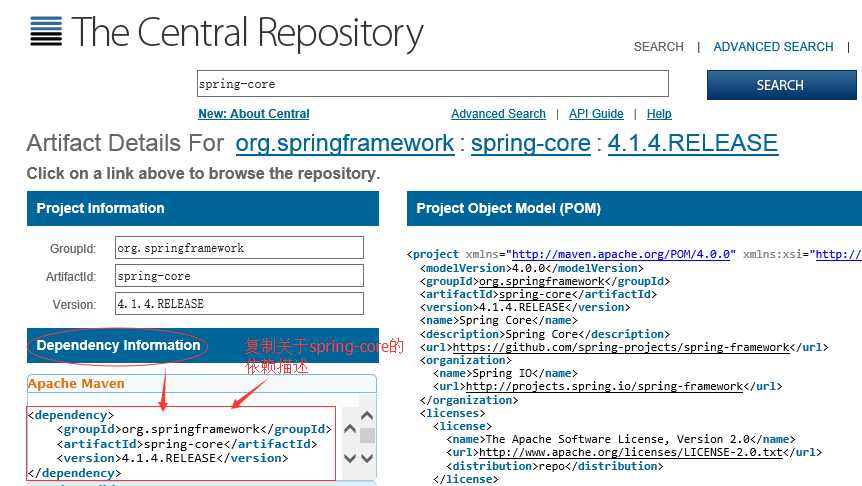Image resolution: width=862 pixels, height=486 pixels.
Task: Click the '<distribution>repo' POM line
Action: (x=555, y=466)
